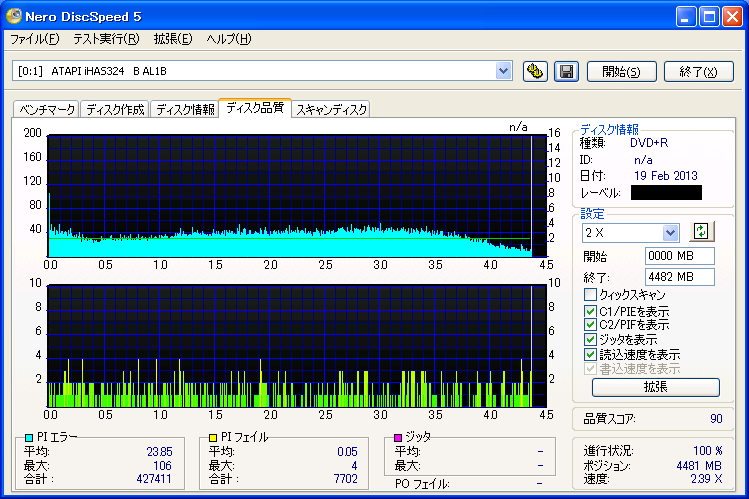Screen dimensions: 749x499
Task: Open drive options icon next to drive list
Action: pos(535,72)
